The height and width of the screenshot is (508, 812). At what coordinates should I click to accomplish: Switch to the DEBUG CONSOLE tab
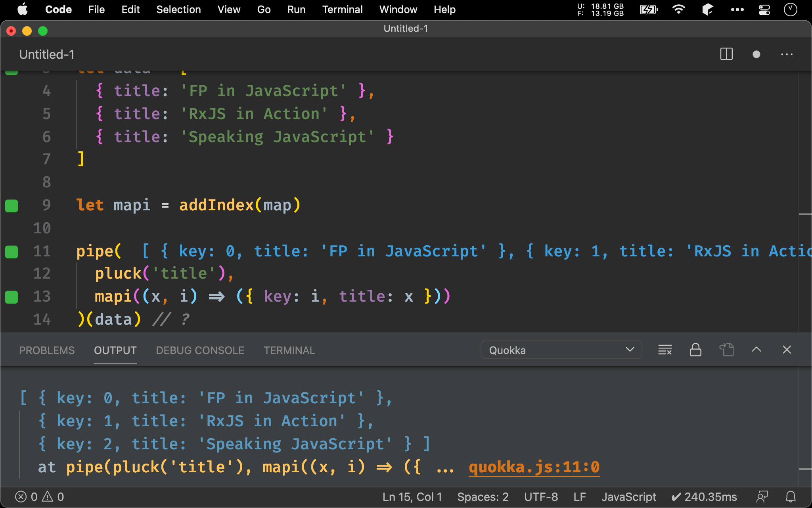[200, 350]
